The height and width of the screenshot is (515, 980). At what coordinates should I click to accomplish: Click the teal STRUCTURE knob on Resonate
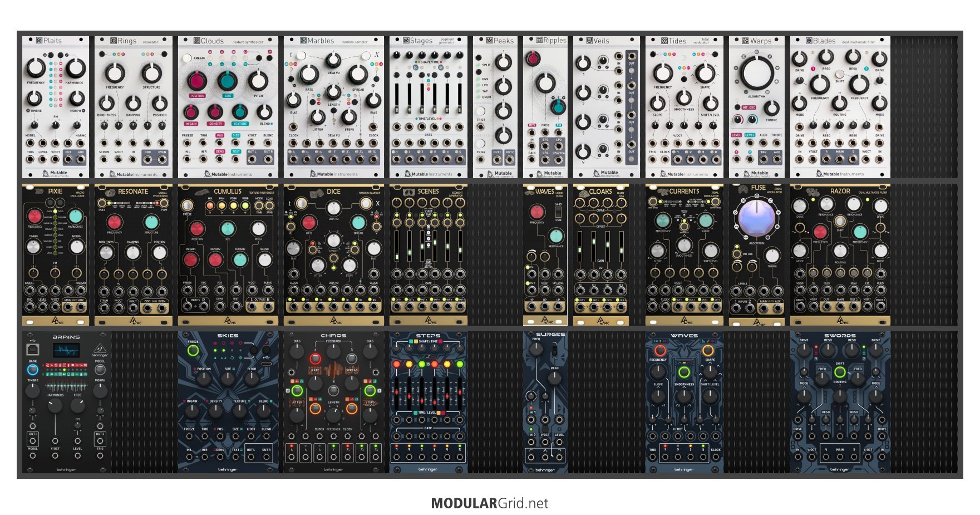click(x=151, y=221)
